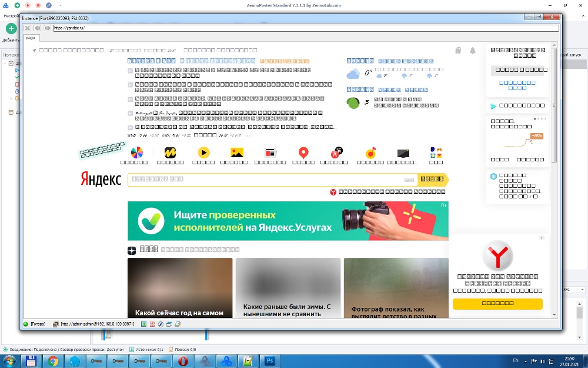Click the red Яндекс logo

pos(101,179)
